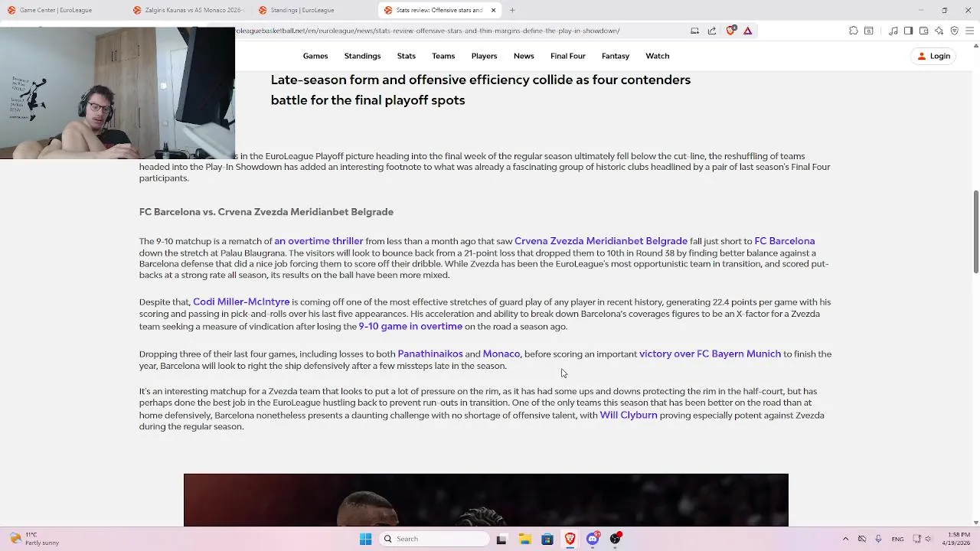Open Discord from the taskbar
980x551 pixels.
(593, 539)
